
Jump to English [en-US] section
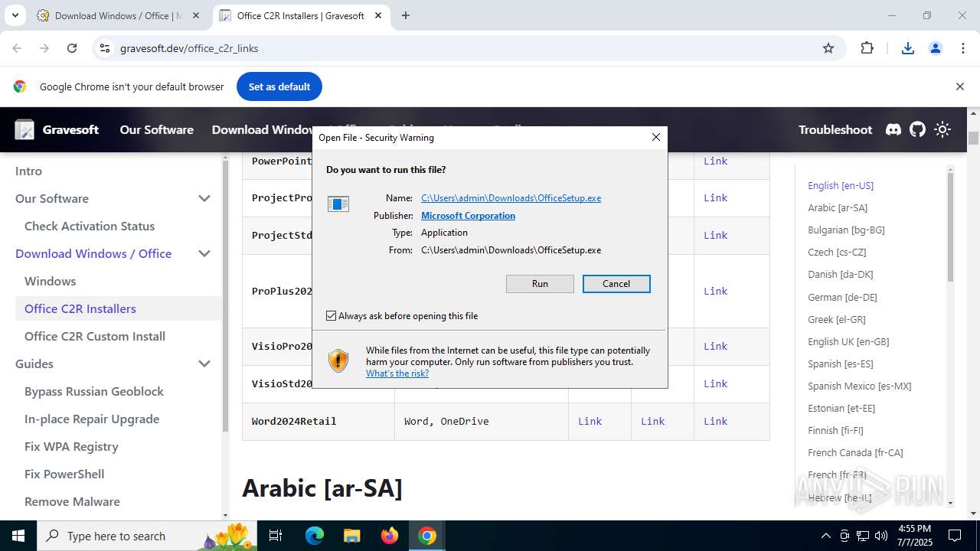(x=841, y=185)
